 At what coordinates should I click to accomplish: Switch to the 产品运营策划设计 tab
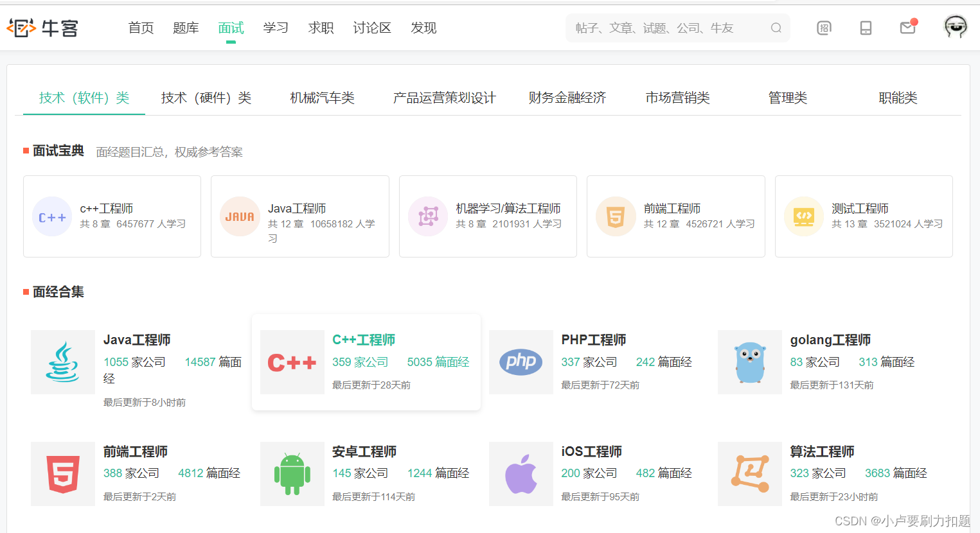click(x=445, y=98)
